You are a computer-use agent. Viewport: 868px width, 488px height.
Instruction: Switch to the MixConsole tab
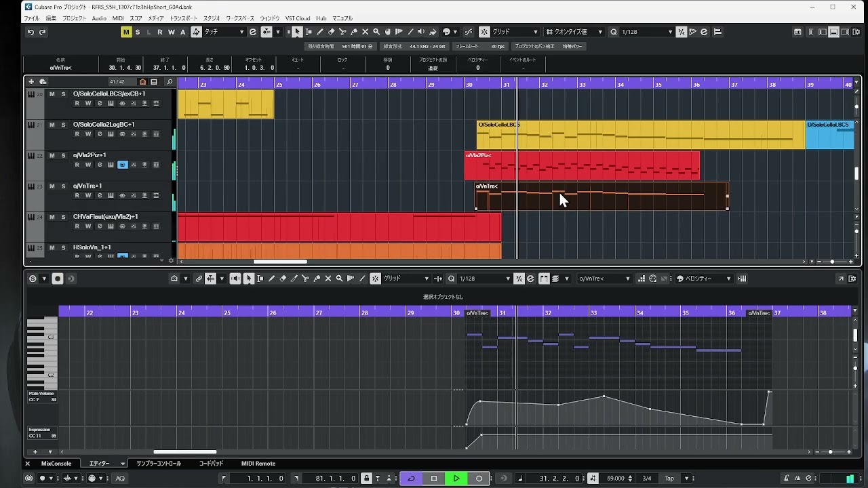(x=56, y=464)
